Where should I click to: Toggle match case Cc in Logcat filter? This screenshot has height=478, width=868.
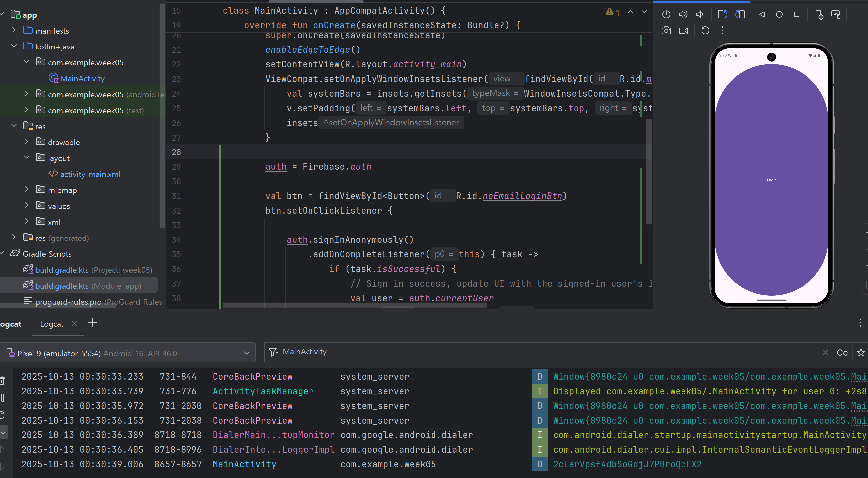click(x=842, y=353)
